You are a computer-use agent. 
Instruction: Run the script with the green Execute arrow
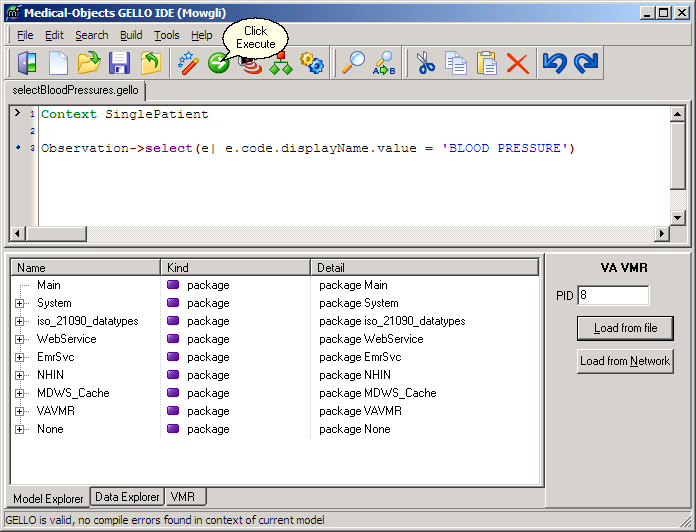point(218,63)
